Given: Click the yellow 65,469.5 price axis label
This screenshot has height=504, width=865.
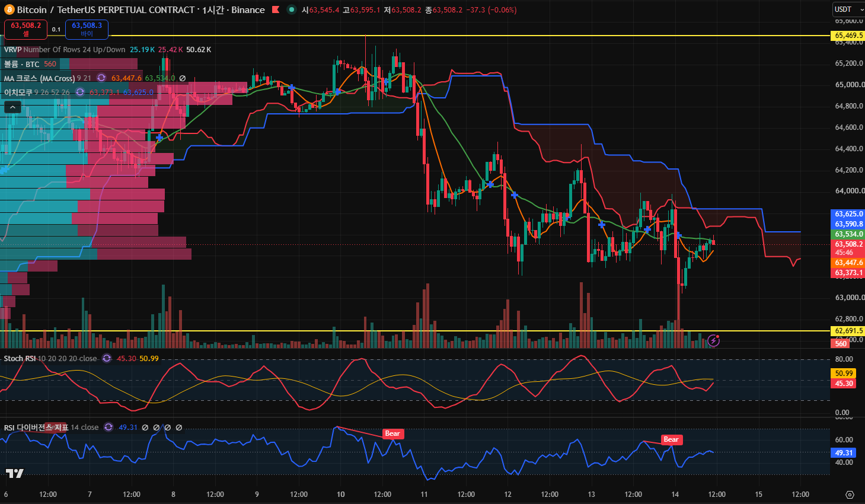Looking at the screenshot, I should (x=848, y=36).
